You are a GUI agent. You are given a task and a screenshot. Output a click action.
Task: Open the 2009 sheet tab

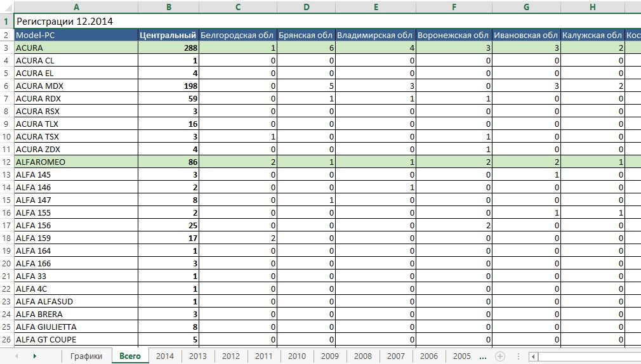coord(330,356)
